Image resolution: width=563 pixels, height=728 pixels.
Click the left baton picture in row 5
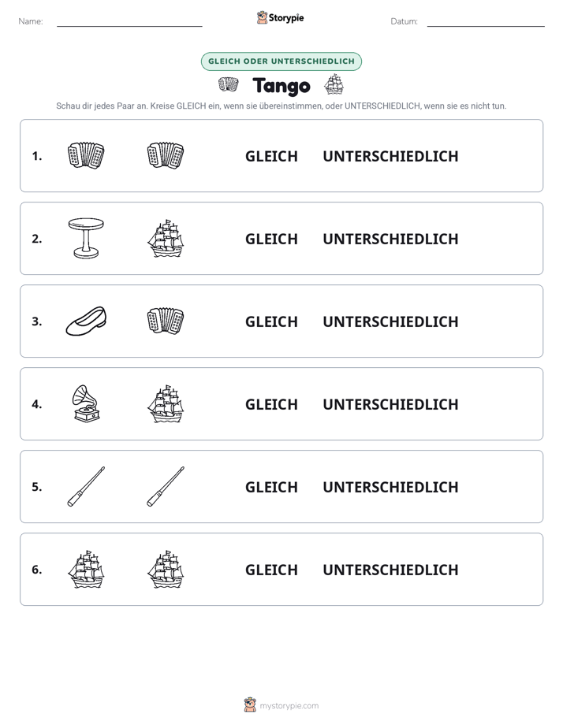tap(87, 487)
